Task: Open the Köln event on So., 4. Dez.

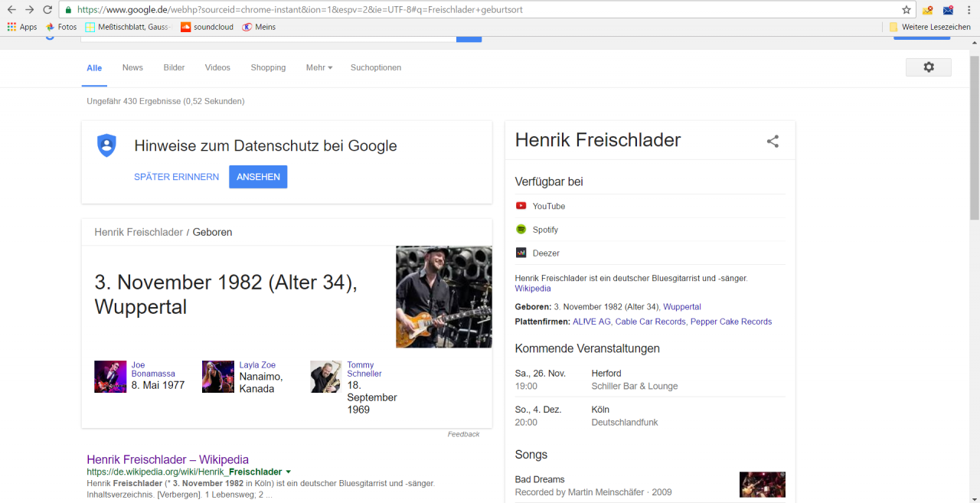Action: 650,416
